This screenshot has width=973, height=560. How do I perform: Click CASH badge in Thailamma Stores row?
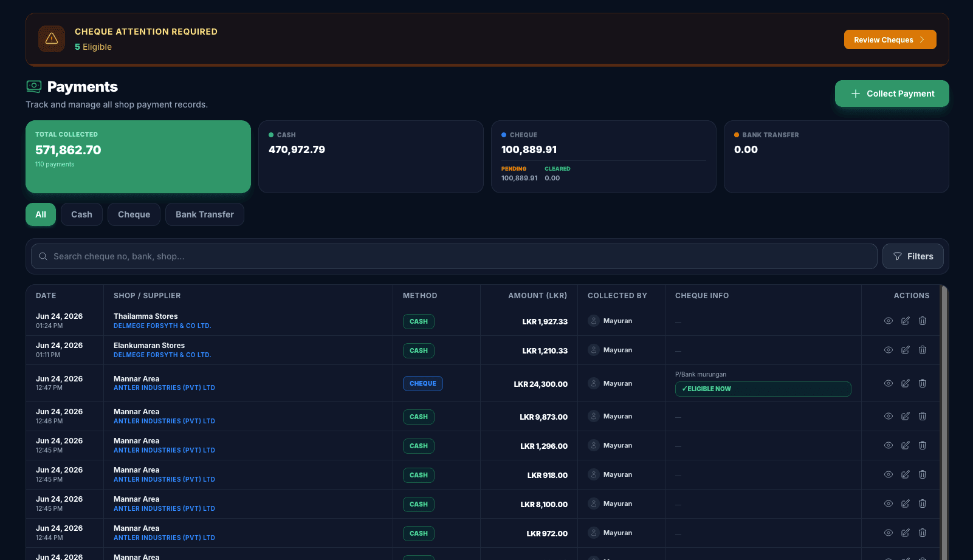point(419,321)
